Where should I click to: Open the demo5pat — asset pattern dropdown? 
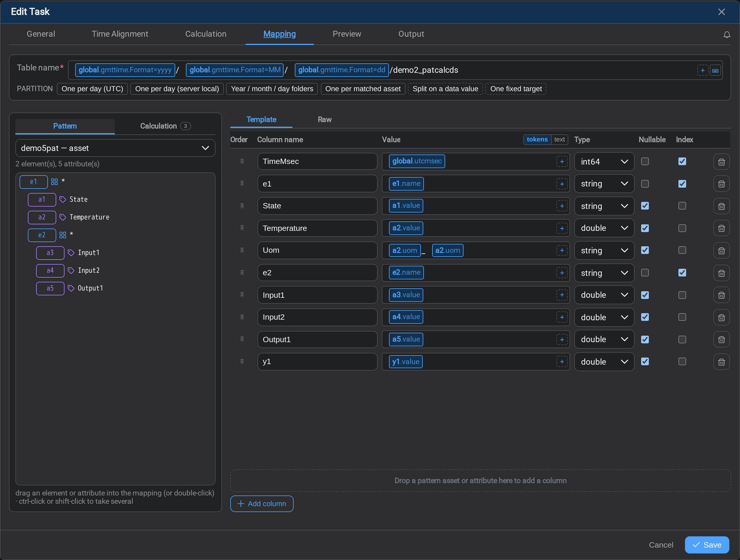pyautogui.click(x=115, y=148)
